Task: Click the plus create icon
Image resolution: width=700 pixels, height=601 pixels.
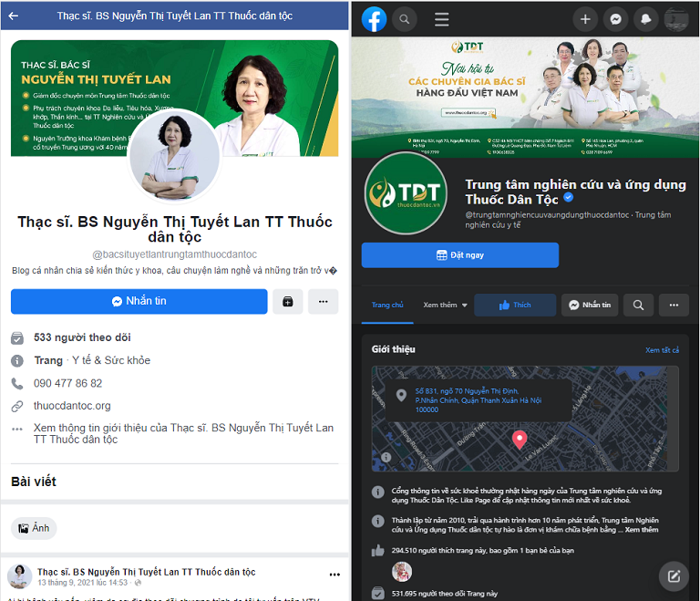Action: [x=585, y=19]
